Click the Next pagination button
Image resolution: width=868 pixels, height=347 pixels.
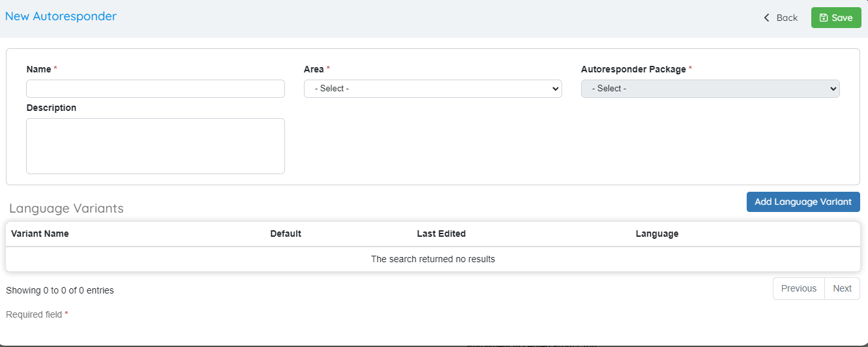842,288
